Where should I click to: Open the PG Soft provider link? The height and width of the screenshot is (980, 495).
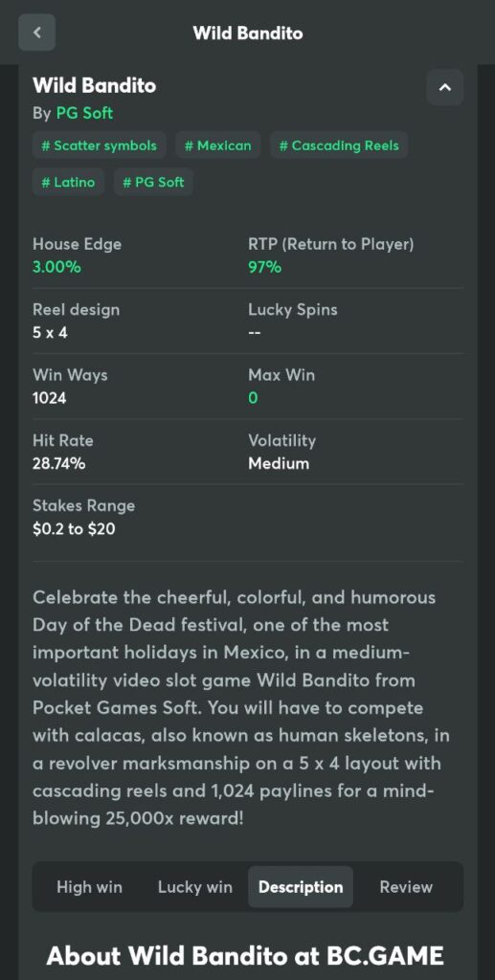click(x=84, y=113)
